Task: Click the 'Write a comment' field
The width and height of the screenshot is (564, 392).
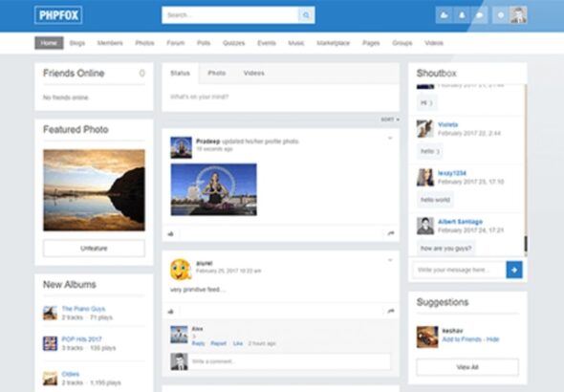Action: point(290,361)
